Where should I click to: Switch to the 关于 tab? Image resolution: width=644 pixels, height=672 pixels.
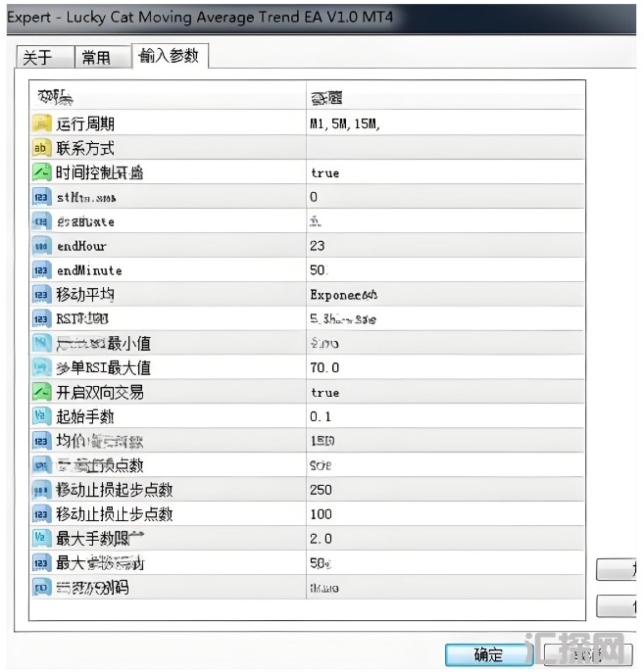[x=37, y=58]
